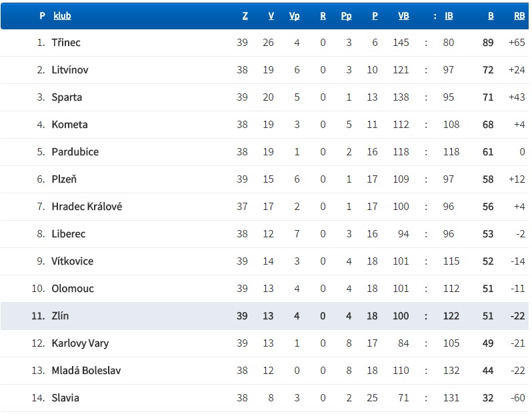Screen dimensions: 532x416
Task: Click the Karlovy Vary team name
Action: coord(80,343)
